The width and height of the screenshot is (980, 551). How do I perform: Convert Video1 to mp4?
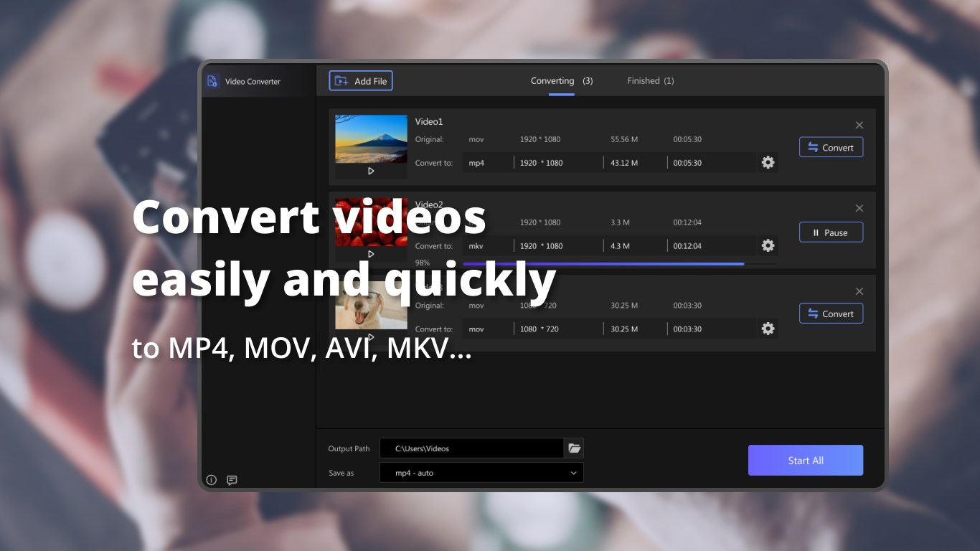click(831, 147)
